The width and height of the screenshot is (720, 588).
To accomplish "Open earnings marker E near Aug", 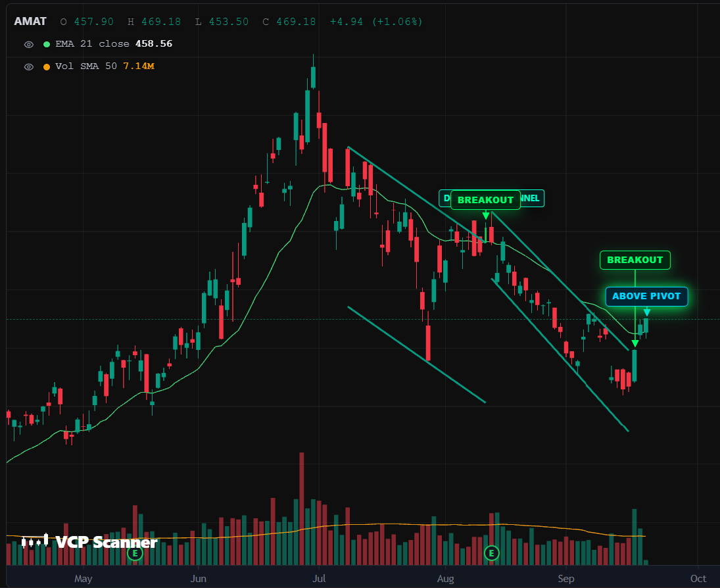I will (491, 553).
